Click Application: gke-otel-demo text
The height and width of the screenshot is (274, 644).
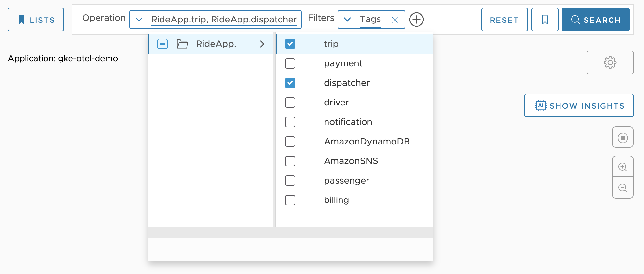tap(63, 58)
